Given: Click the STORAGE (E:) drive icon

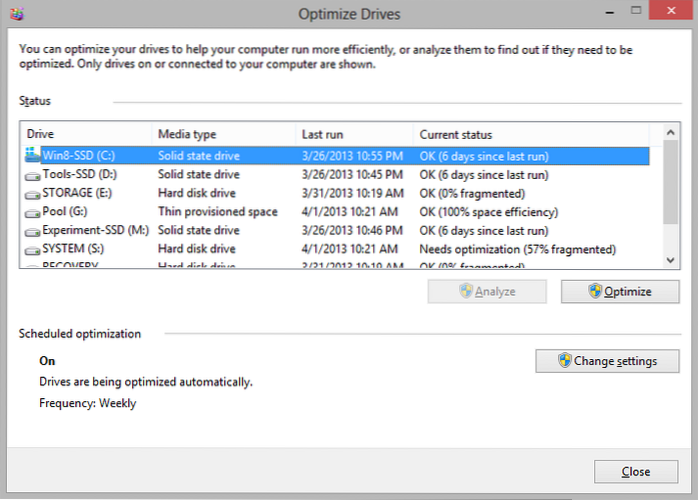Looking at the screenshot, I should (x=32, y=195).
